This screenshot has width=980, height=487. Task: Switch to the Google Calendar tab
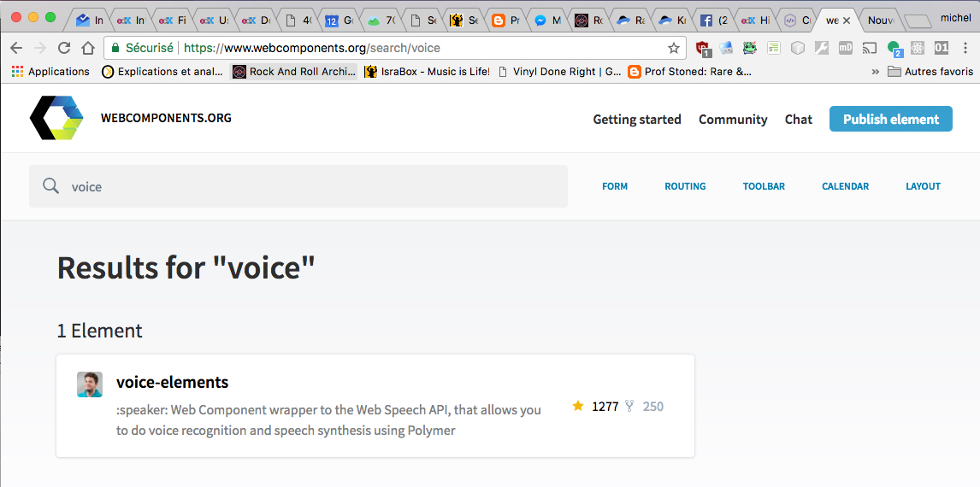click(339, 21)
